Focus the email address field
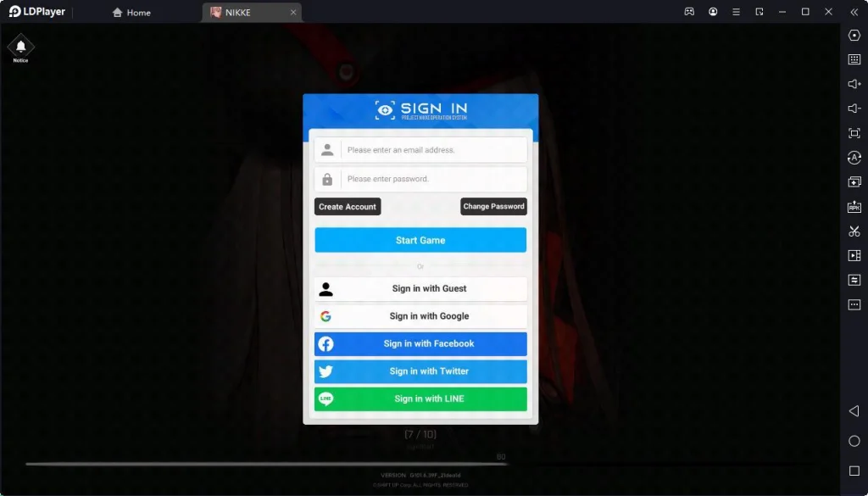This screenshot has width=868, height=496. pyautogui.click(x=420, y=150)
